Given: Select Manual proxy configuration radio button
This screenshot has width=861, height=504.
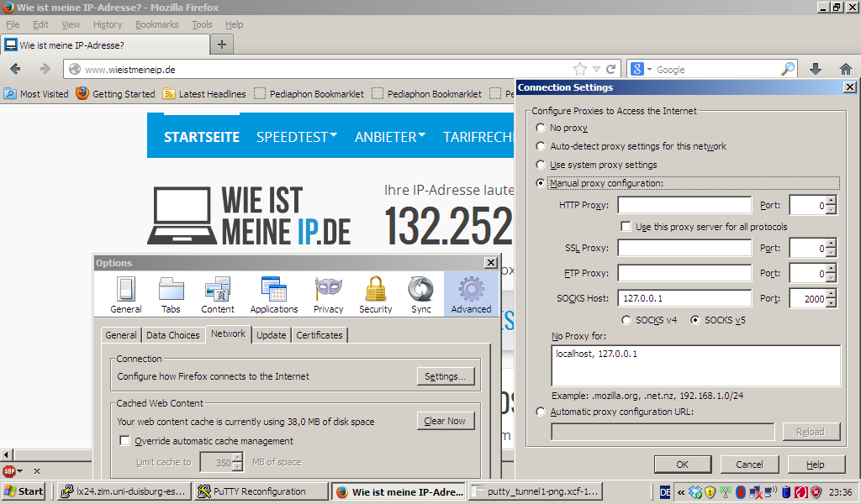Looking at the screenshot, I should pos(541,183).
